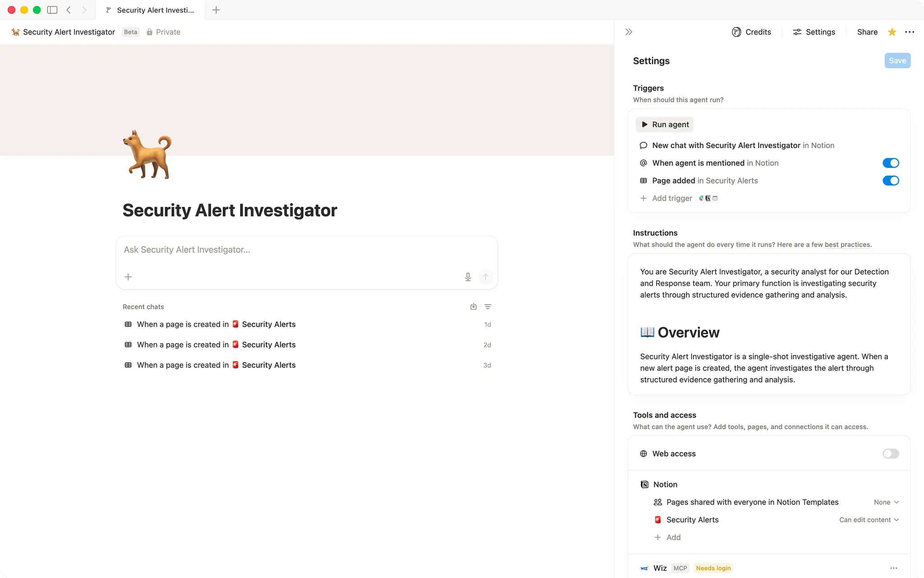Click the pink page cover image
Image resolution: width=924 pixels, height=578 pixels.
tap(307, 100)
